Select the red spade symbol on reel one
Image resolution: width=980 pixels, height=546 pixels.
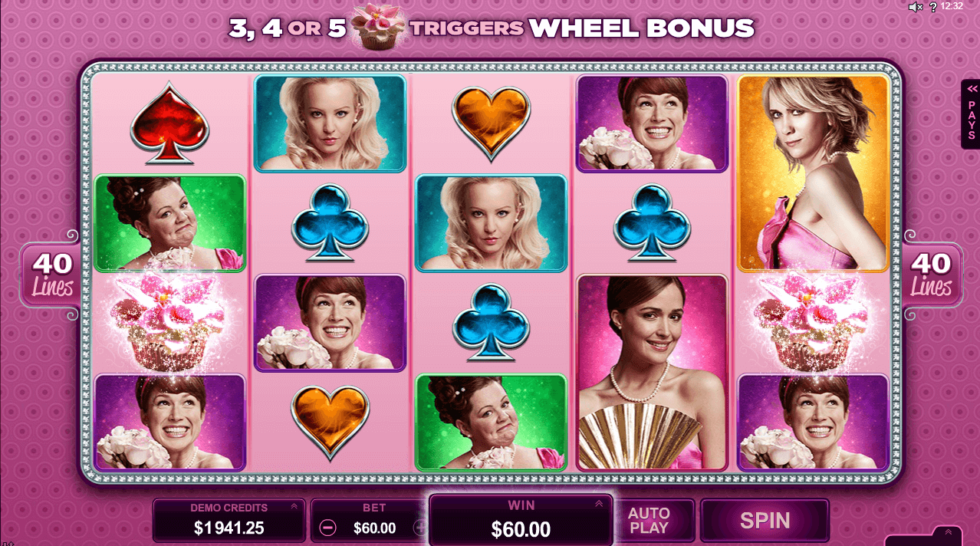pos(169,123)
